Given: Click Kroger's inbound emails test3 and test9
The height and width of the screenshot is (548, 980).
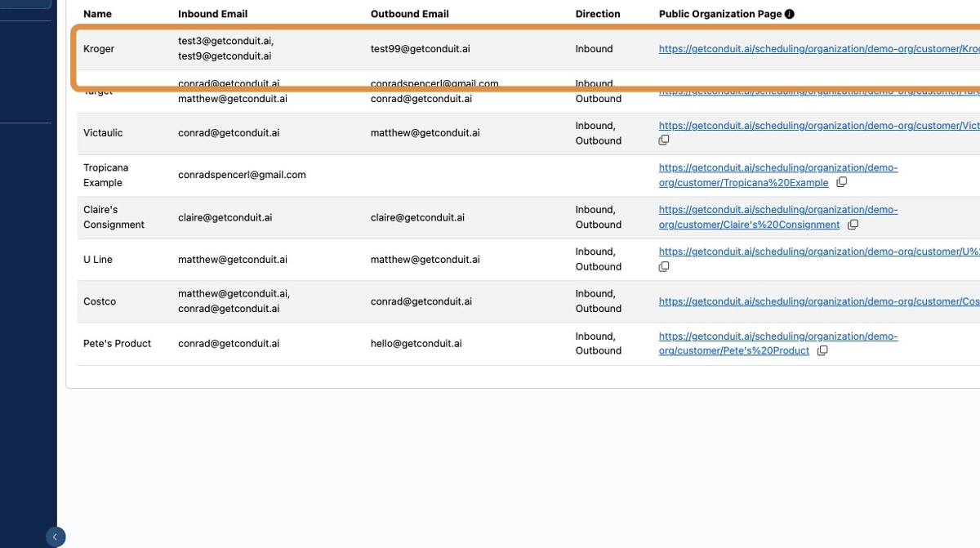Looking at the screenshot, I should [226, 49].
